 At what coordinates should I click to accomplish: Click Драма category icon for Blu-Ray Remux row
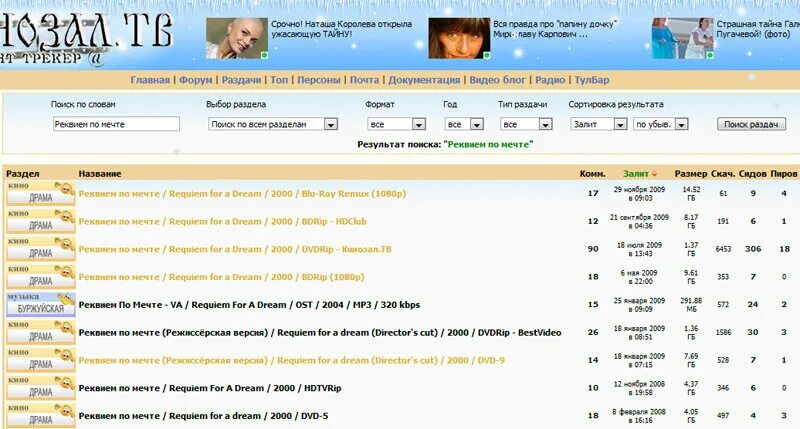click(40, 194)
